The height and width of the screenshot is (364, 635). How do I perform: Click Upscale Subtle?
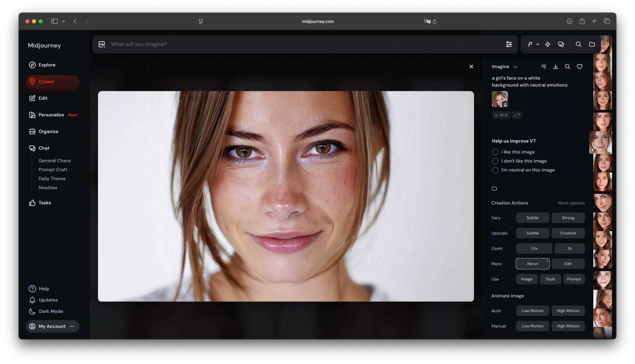[x=533, y=233]
